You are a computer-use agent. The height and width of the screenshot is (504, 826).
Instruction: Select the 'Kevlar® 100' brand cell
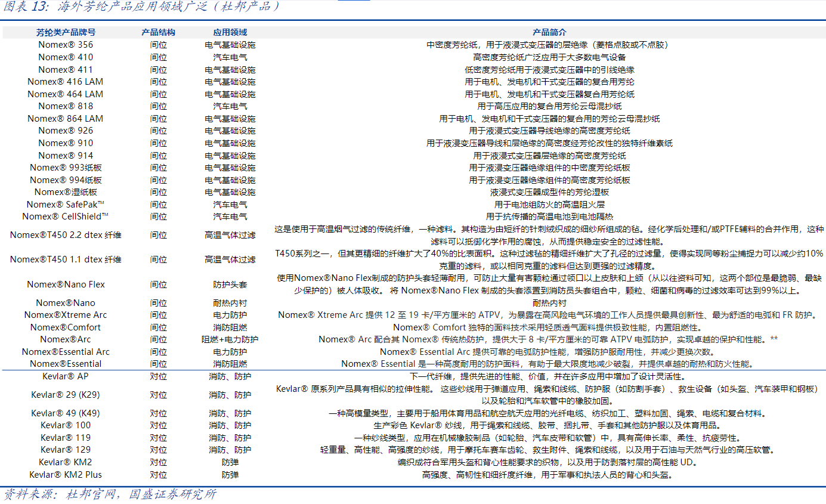tap(66, 425)
